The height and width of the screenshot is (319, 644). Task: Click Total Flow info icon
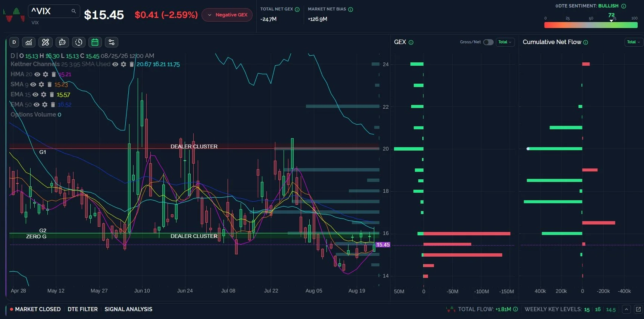click(516, 309)
